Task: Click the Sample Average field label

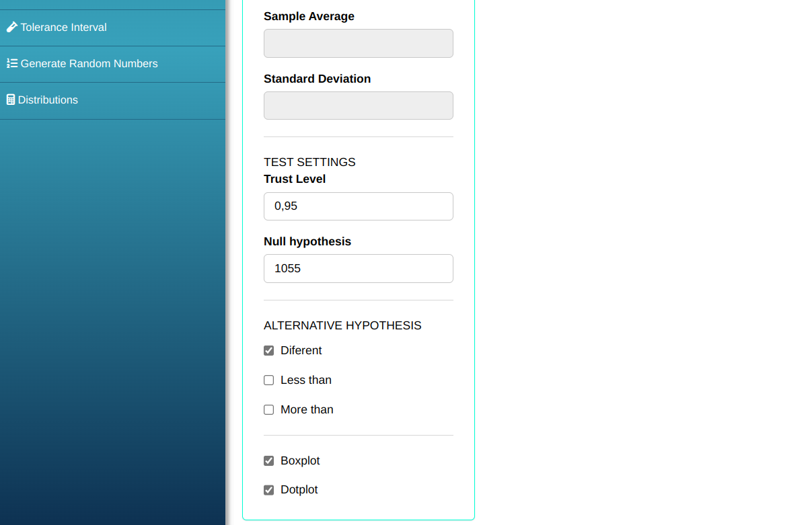Action: click(309, 17)
